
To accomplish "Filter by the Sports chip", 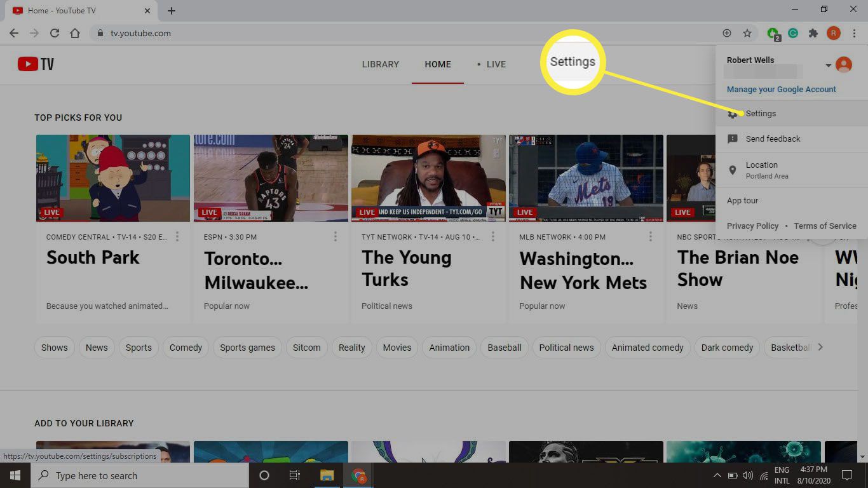I will click(139, 348).
